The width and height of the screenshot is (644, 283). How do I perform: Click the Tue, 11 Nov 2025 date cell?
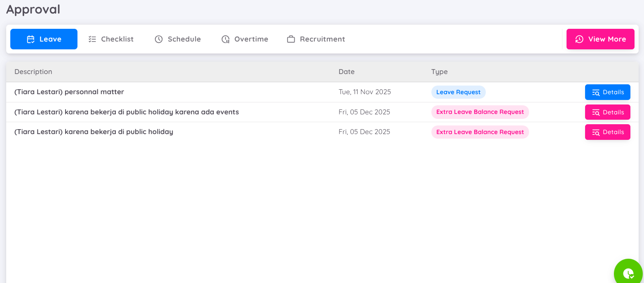pyautogui.click(x=365, y=92)
